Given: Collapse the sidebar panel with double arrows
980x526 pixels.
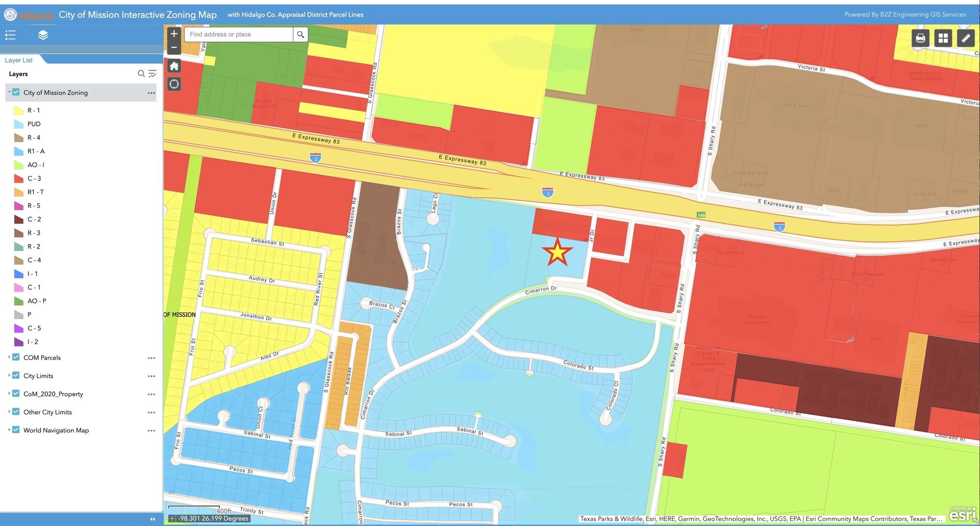Looking at the screenshot, I should (x=152, y=519).
